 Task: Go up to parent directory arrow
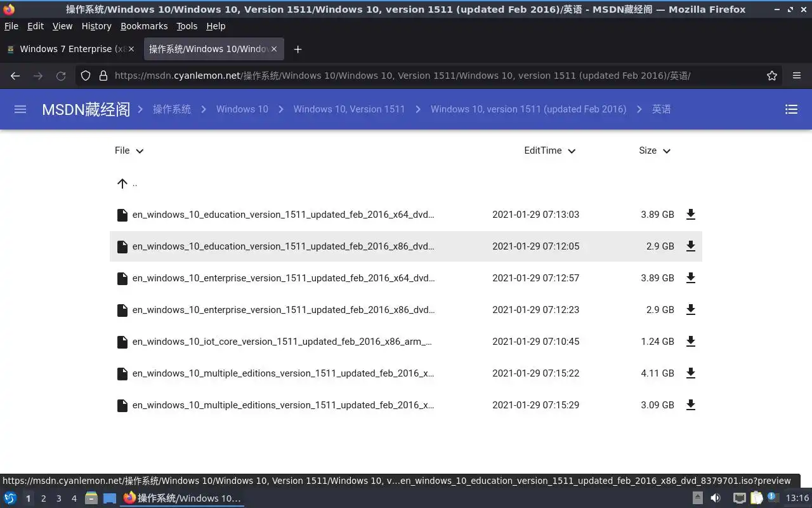click(122, 184)
